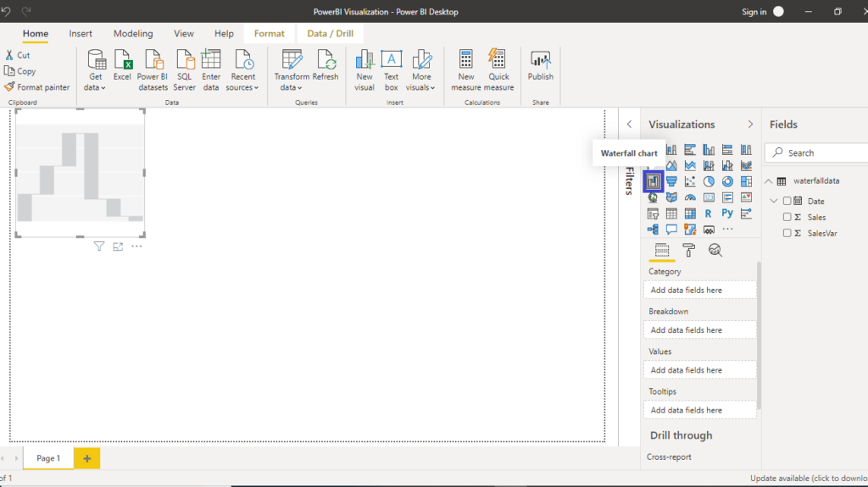Open the Data / Drill tab
Screen dimensions: 868x487
click(330, 34)
